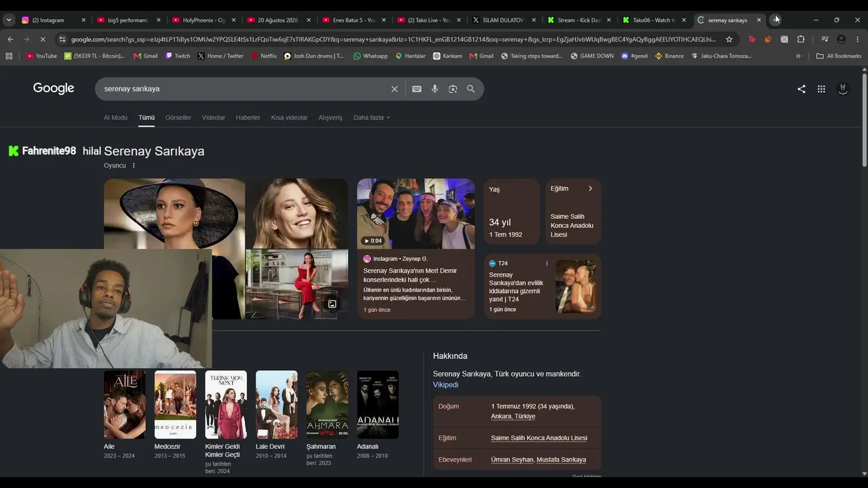Open the Ümran Seyhan link
The width and height of the screenshot is (868, 488).
[512, 460]
